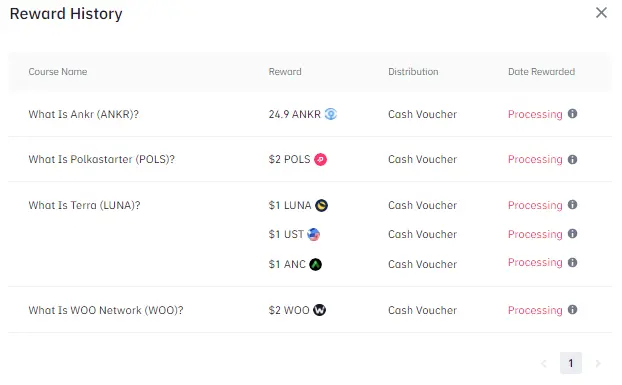Image resolution: width=622 pixels, height=385 pixels.
Task: Close the Reward History dialog
Action: (x=601, y=13)
